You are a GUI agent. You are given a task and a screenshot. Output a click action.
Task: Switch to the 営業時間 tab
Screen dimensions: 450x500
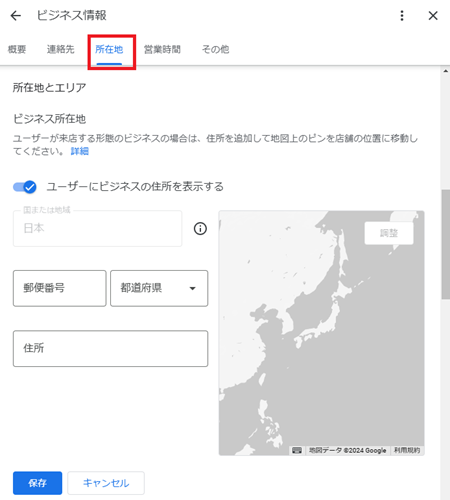tap(162, 50)
